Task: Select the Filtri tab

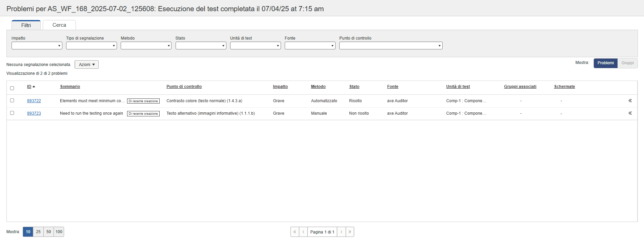Action: [26, 25]
